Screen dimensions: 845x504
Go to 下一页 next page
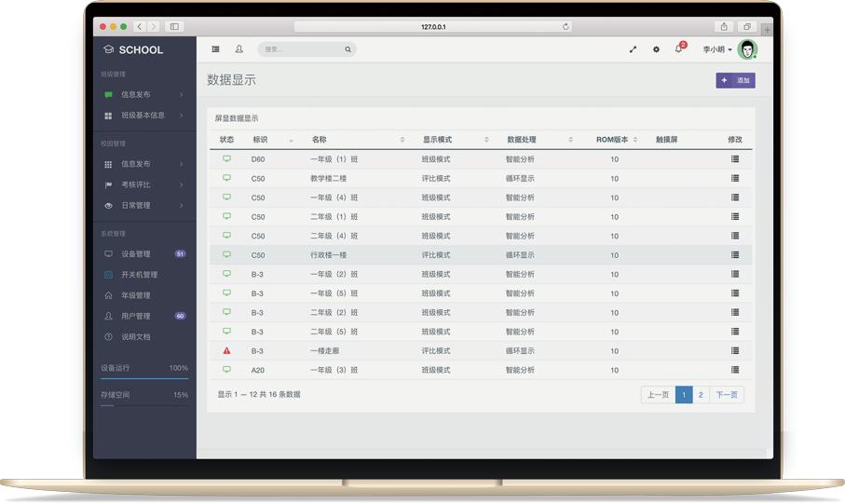tap(727, 395)
